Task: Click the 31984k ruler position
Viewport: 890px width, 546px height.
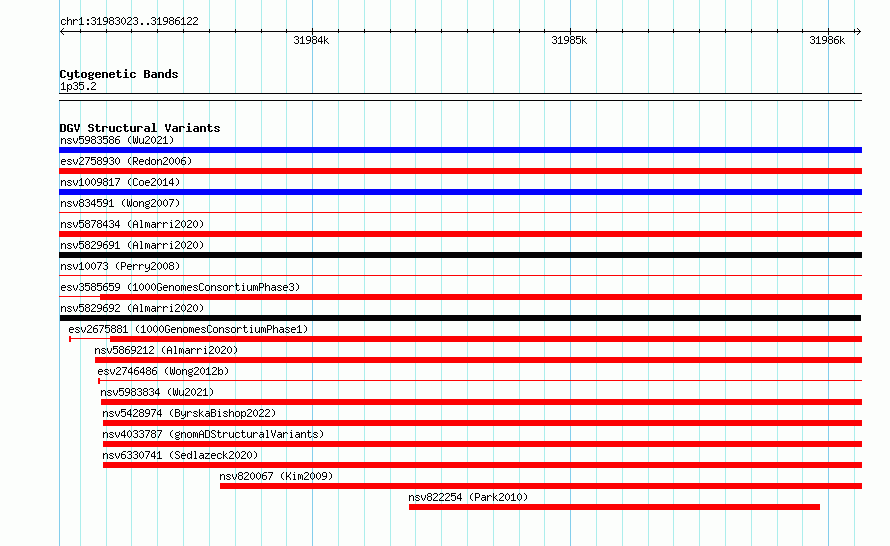Action: click(311, 40)
